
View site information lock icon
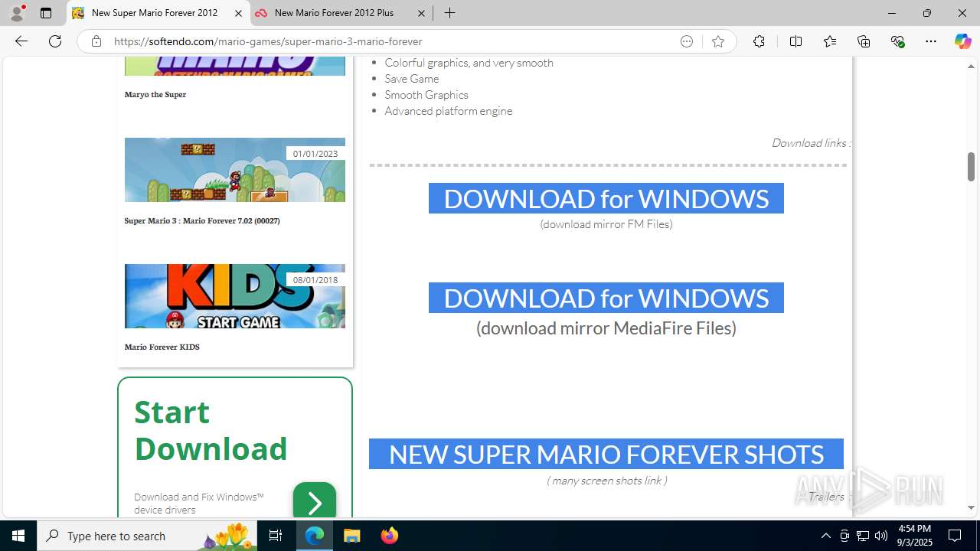[96, 41]
